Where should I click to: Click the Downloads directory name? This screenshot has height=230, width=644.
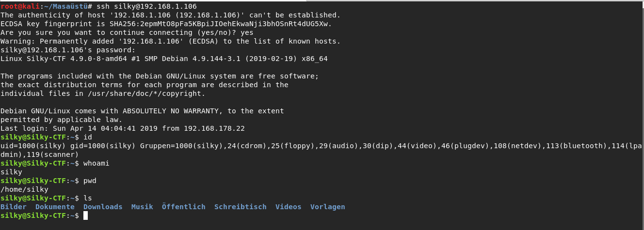pyautogui.click(x=103, y=207)
